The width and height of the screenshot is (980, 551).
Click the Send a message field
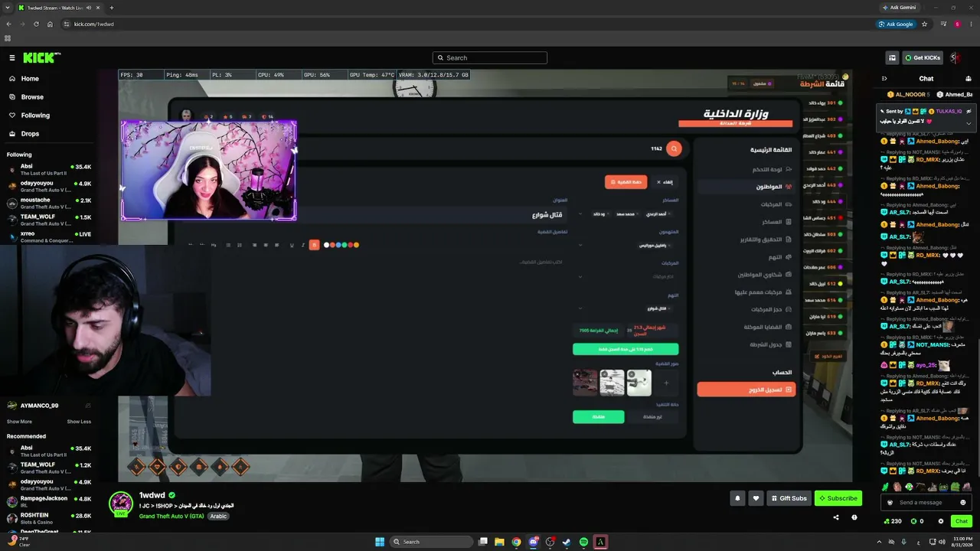925,502
